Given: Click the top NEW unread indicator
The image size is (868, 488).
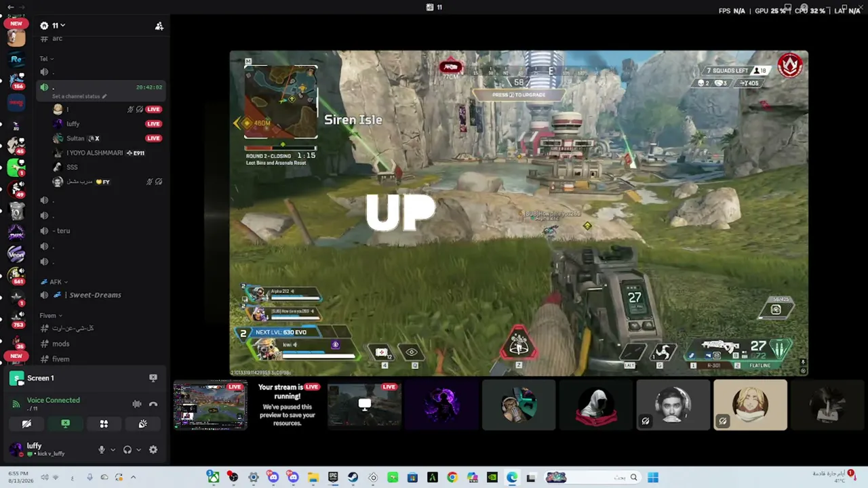Looking at the screenshot, I should 16,24.
